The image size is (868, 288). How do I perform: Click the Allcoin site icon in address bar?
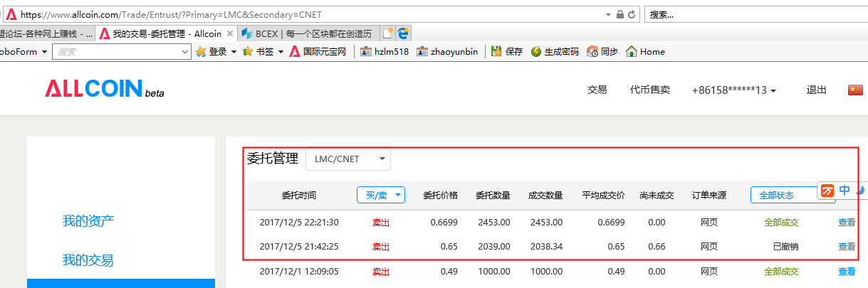[x=11, y=14]
